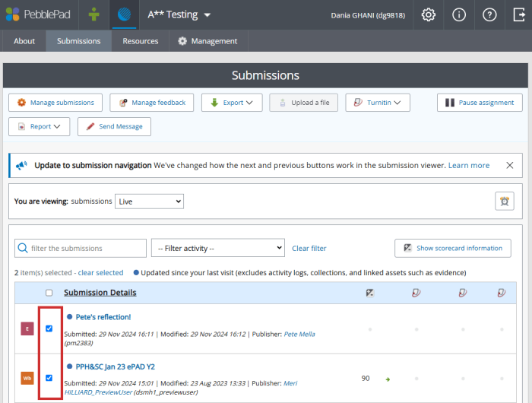The width and height of the screenshot is (532, 403).
Task: Click Manage submissions button
Action: click(x=55, y=103)
